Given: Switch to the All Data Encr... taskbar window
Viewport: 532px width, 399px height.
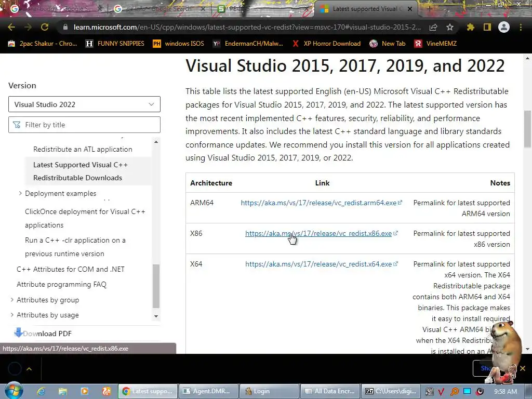Looking at the screenshot, I should [x=330, y=391].
